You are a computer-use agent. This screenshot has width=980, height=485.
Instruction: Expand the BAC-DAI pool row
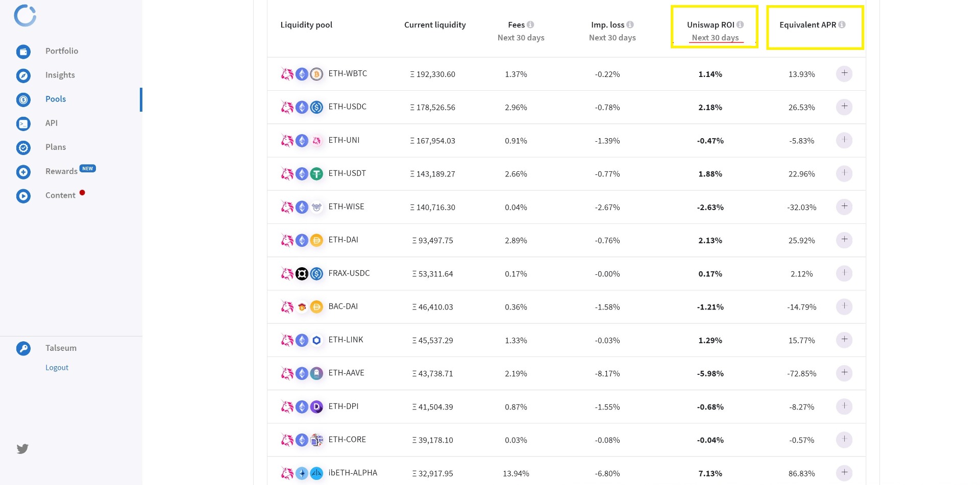[844, 307]
